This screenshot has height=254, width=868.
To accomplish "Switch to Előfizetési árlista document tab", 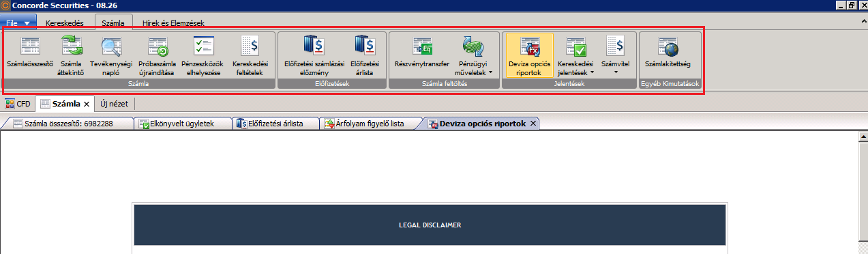I will (275, 124).
